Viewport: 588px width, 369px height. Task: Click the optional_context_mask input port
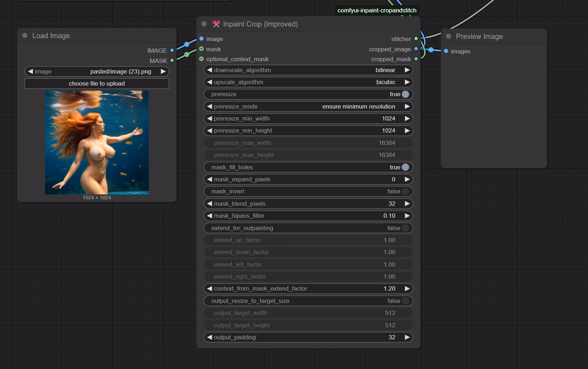tap(201, 59)
